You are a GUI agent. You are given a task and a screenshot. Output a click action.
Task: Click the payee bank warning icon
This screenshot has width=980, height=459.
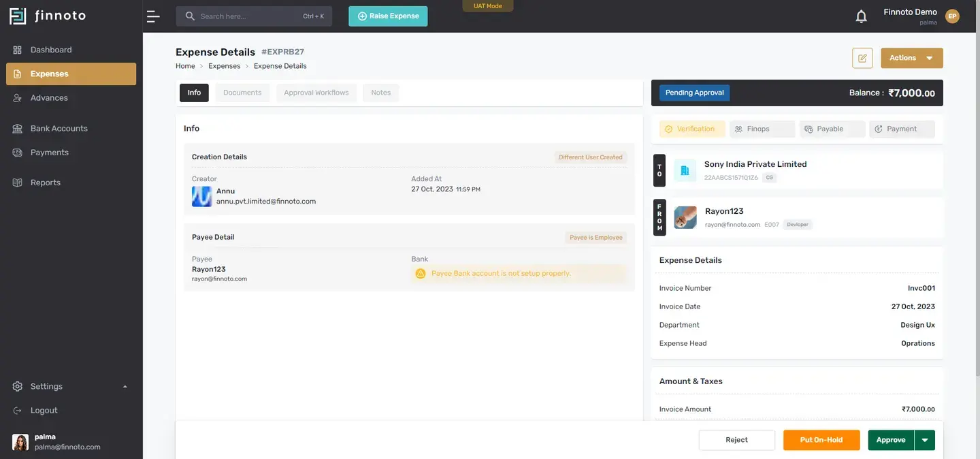pyautogui.click(x=421, y=274)
